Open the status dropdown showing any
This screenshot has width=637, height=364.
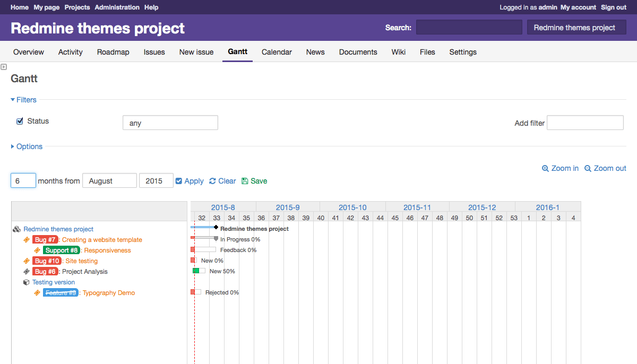coord(170,123)
